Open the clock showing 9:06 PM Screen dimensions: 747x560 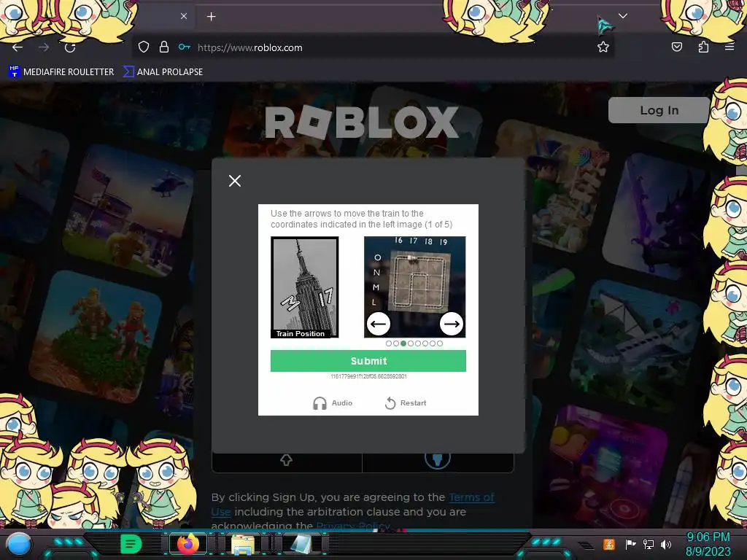tap(708, 544)
